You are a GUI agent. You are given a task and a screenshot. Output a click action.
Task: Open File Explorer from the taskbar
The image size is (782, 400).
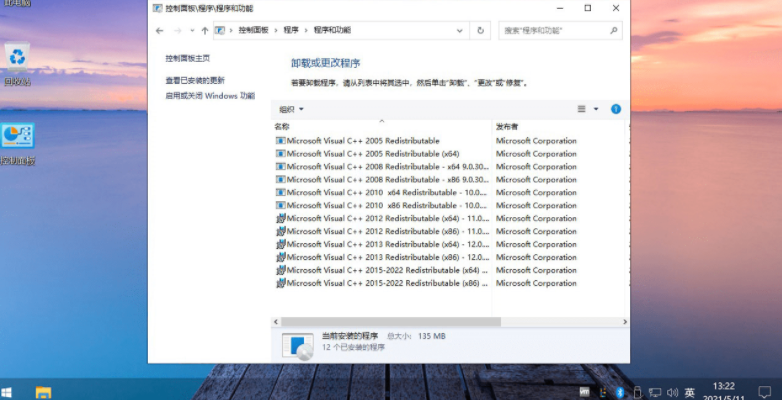pyautogui.click(x=43, y=393)
